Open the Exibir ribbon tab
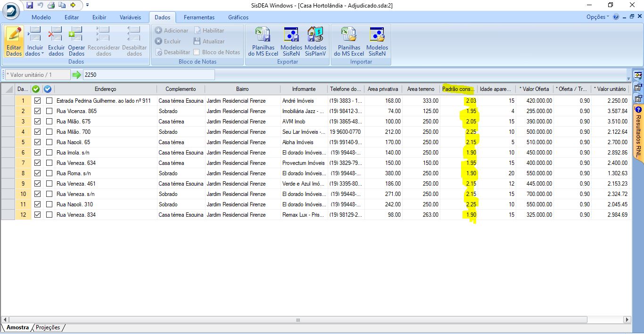This screenshot has height=334, width=644. pyautogui.click(x=99, y=17)
